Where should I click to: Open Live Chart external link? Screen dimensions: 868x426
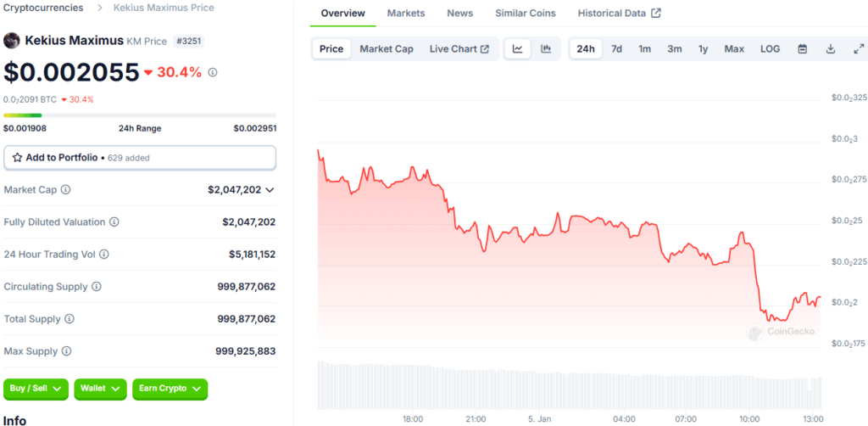coord(459,48)
